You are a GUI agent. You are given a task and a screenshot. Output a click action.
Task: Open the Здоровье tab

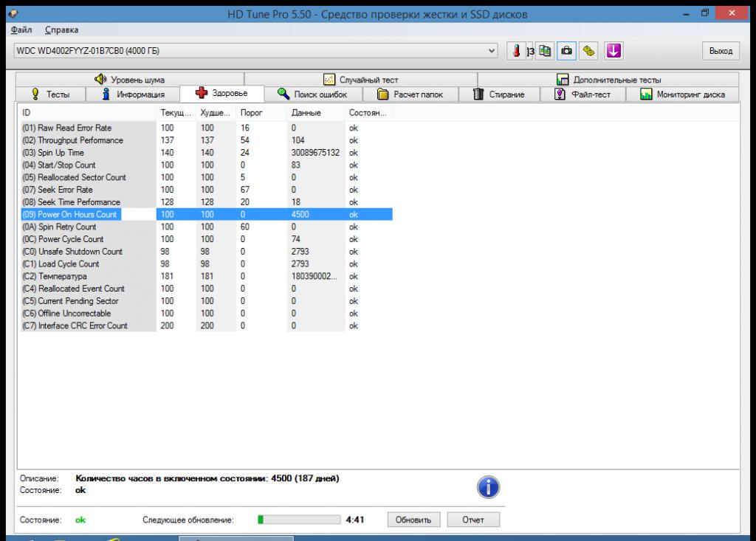tap(221, 94)
